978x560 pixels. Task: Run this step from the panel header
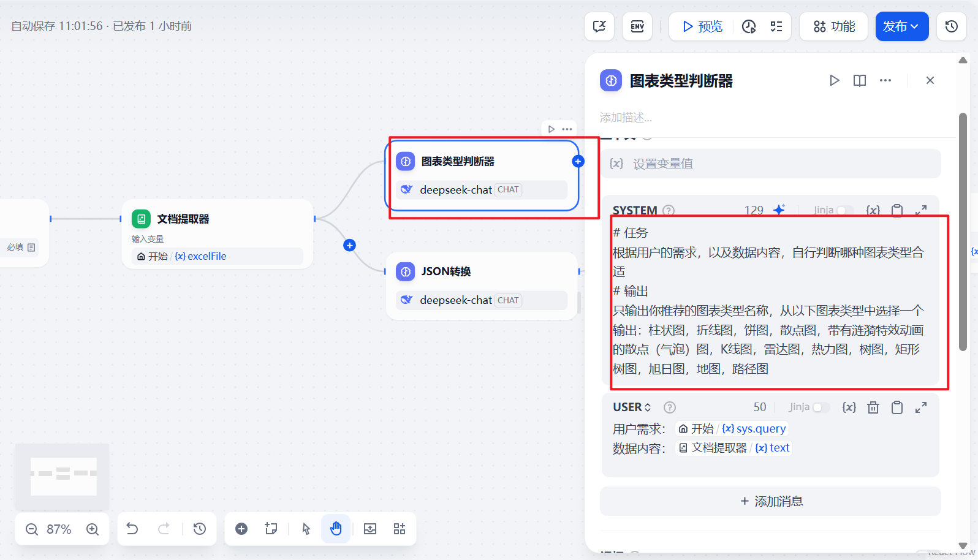tap(834, 80)
